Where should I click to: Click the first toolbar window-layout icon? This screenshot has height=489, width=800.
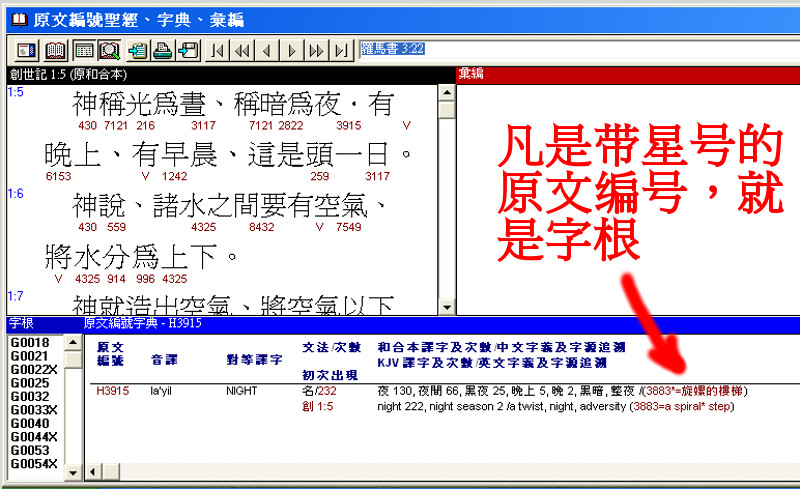click(x=26, y=50)
